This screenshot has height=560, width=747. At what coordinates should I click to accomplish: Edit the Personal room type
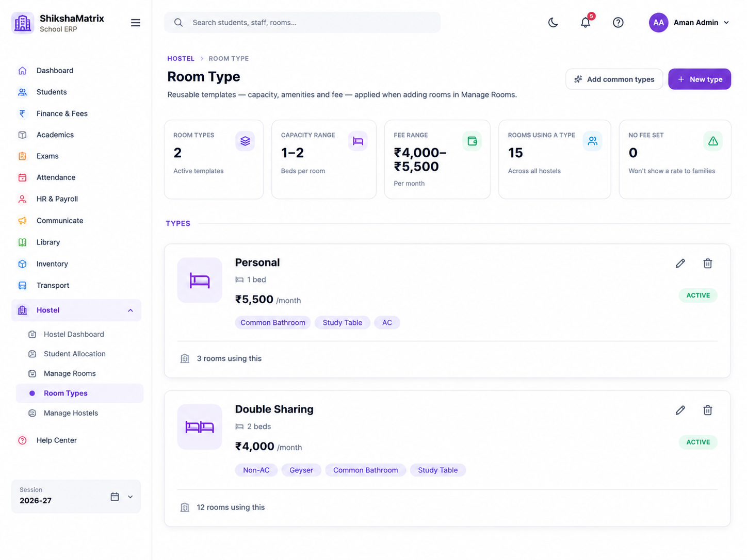click(680, 263)
